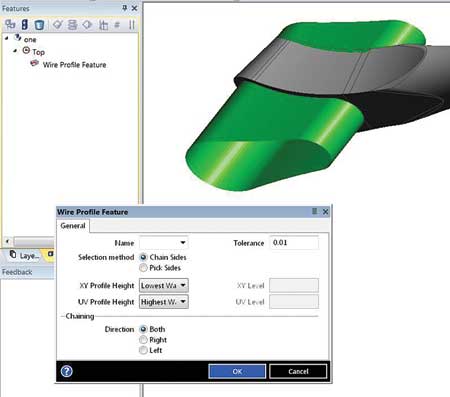Click the first hierarchy icon in Features toolbar
450x397 pixels.
pos(10,24)
